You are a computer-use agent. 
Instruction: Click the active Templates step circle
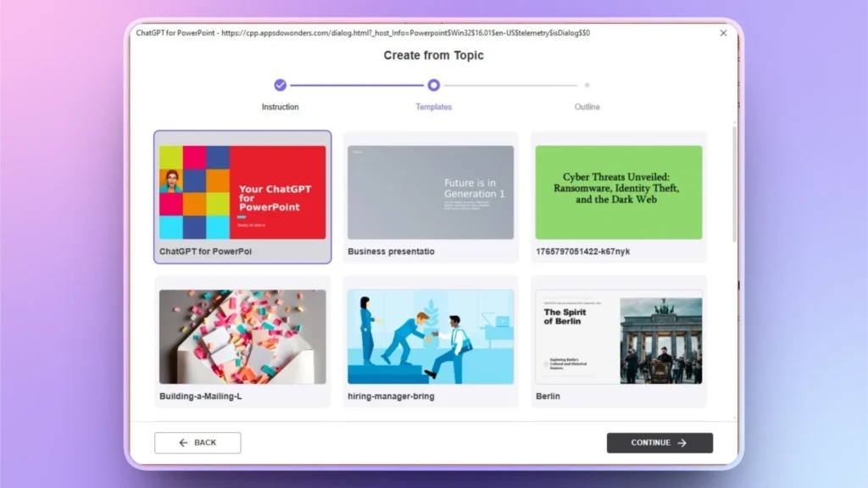[433, 85]
